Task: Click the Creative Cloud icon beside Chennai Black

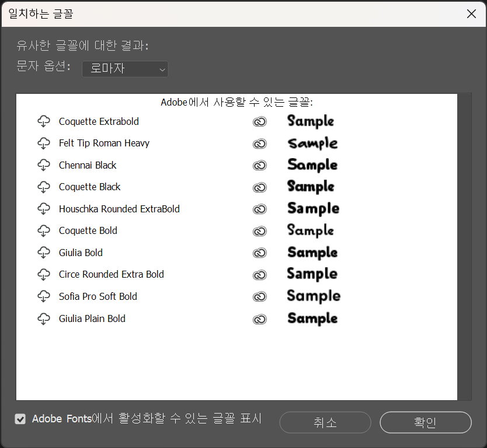Action: (260, 165)
